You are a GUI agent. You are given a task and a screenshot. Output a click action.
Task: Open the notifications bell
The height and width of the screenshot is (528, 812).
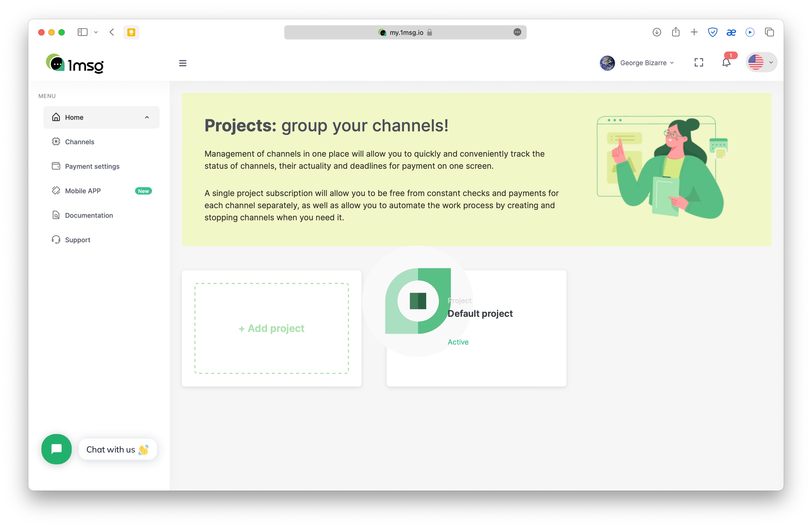pyautogui.click(x=726, y=63)
